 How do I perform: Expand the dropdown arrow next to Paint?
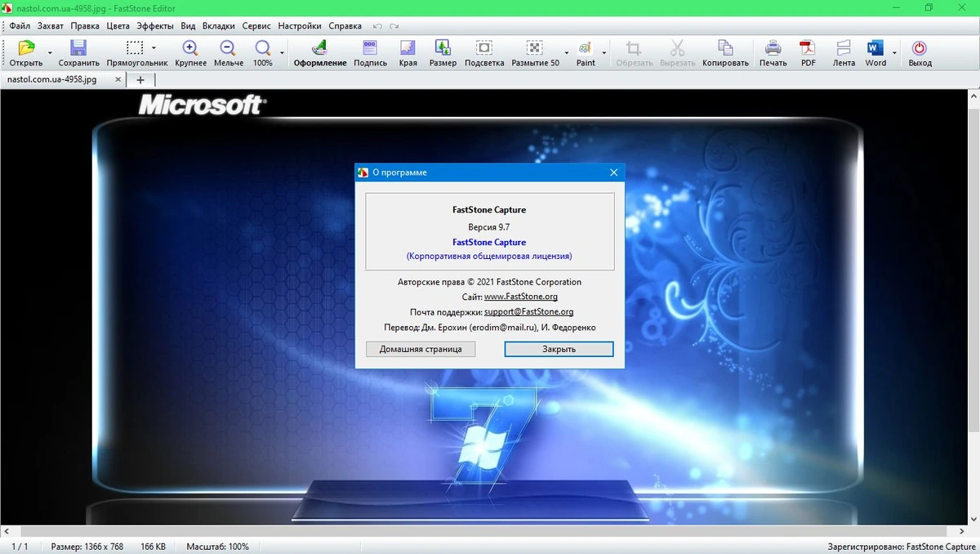[605, 53]
